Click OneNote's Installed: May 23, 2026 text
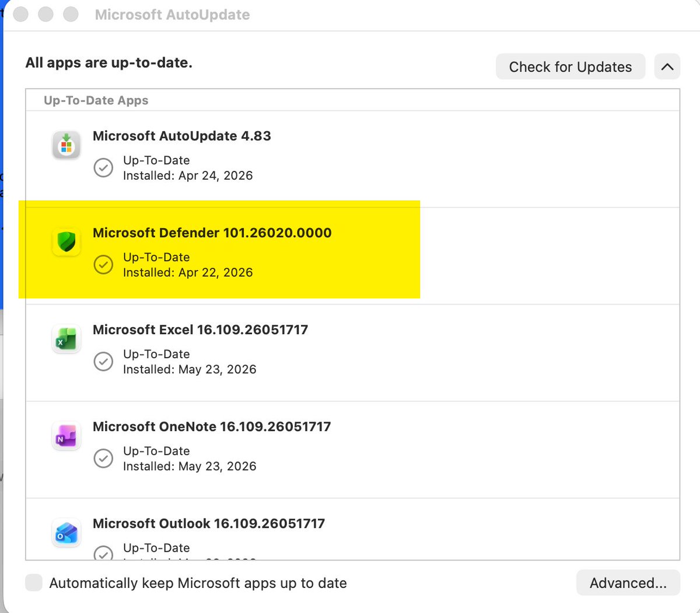This screenshot has height=613, width=700. (x=190, y=466)
